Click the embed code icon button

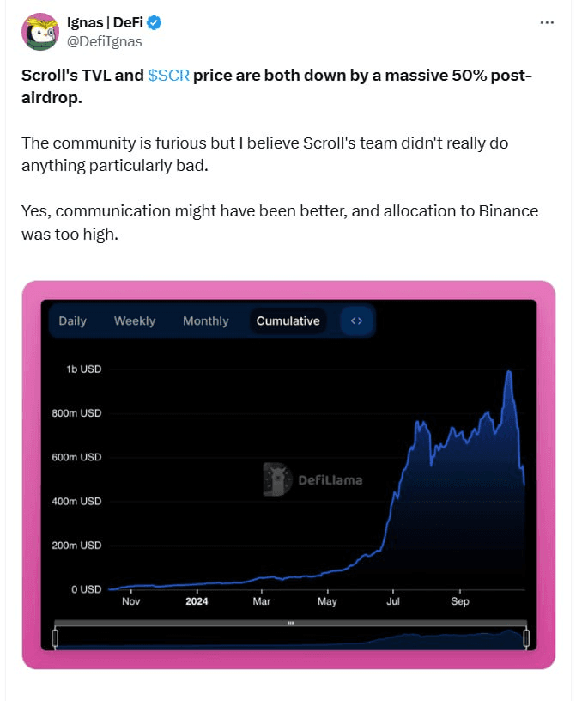(356, 320)
